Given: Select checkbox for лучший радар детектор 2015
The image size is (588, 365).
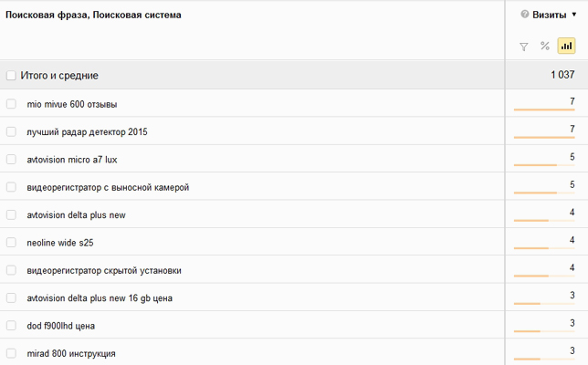Looking at the screenshot, I should click(x=11, y=131).
